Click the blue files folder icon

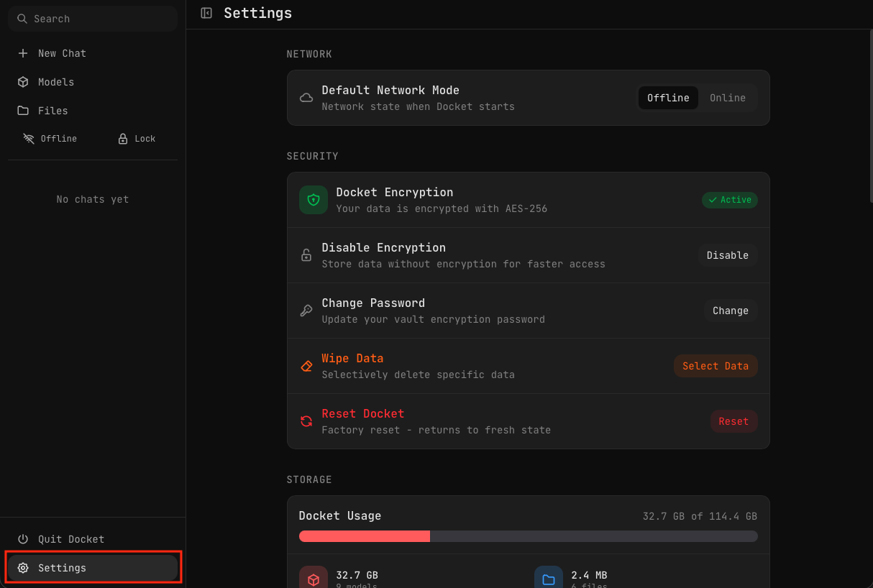[x=548, y=579]
